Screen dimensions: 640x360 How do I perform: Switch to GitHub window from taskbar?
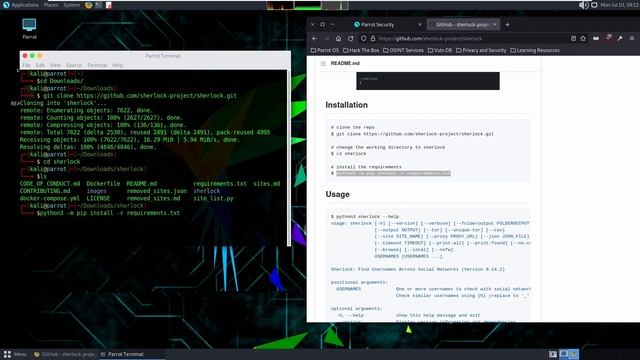(x=65, y=354)
